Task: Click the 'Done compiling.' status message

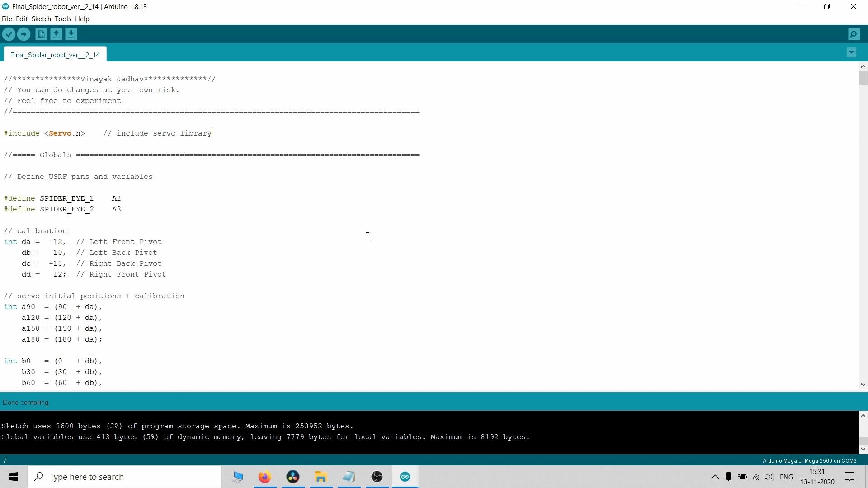Action: (x=26, y=403)
